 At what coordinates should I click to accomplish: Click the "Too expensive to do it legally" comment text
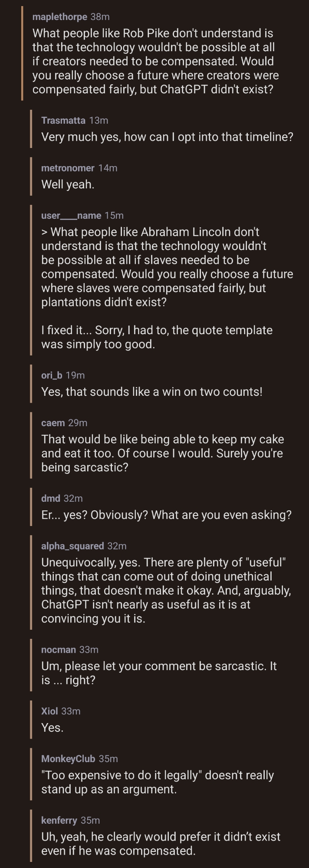(x=157, y=783)
